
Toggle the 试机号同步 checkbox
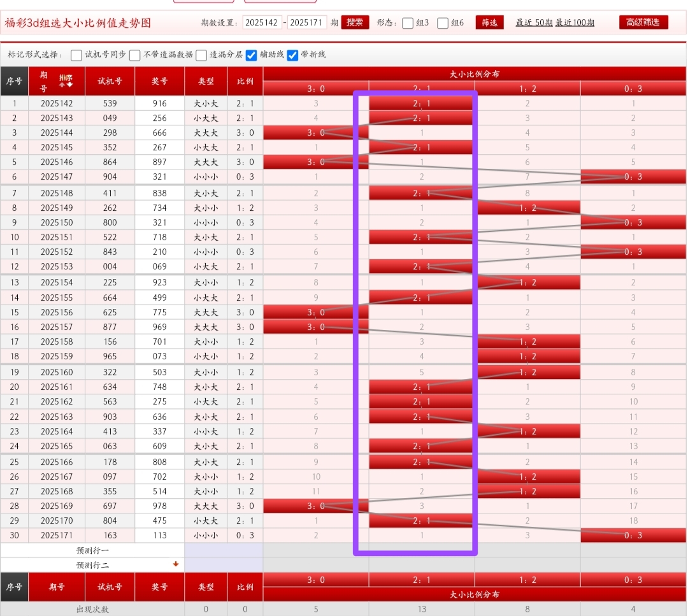click(76, 55)
